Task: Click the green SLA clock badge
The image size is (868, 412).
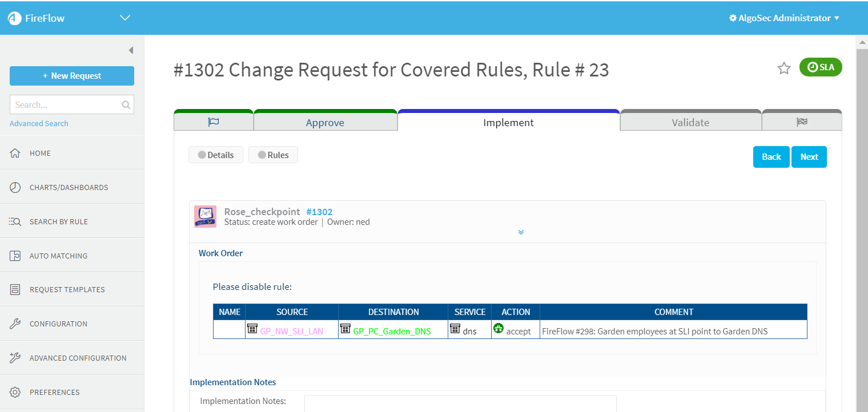Action: click(821, 67)
